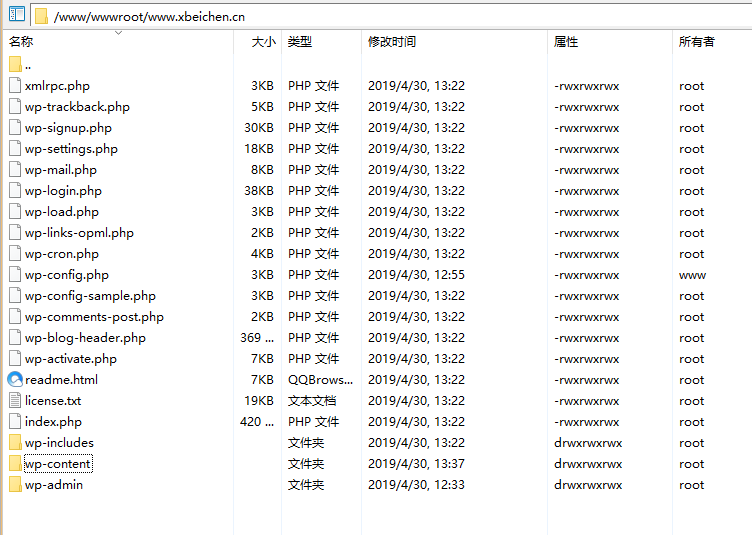The height and width of the screenshot is (535, 752).
Task: Select the wp-blog-header.php file icon
Action: (x=15, y=337)
